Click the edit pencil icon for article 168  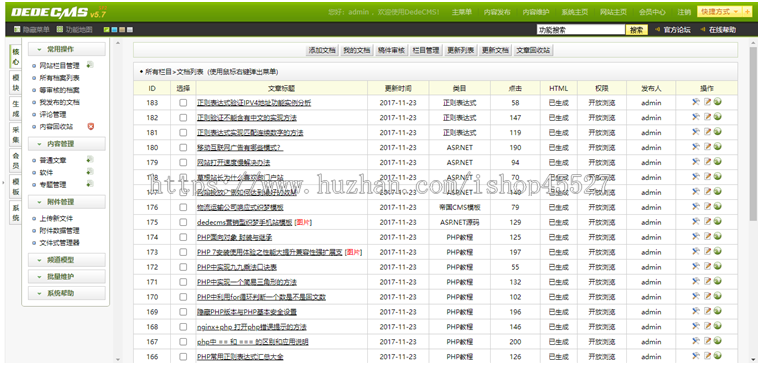coord(707,327)
